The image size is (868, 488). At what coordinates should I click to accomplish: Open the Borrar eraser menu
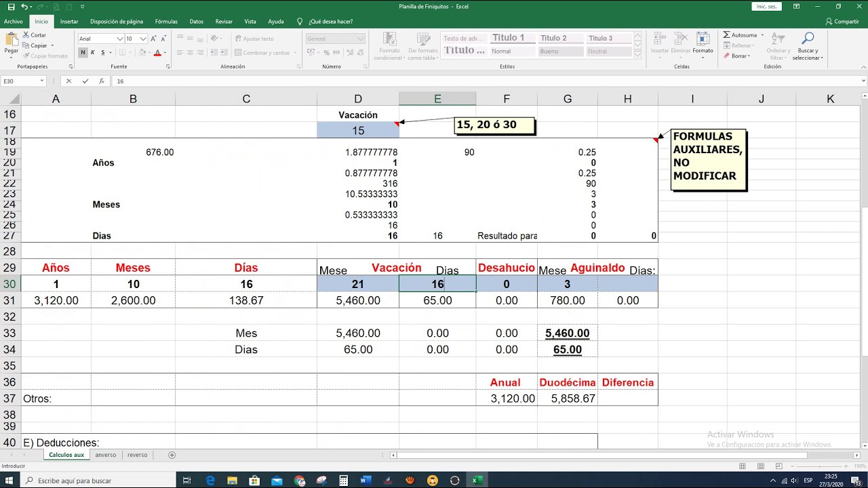738,56
